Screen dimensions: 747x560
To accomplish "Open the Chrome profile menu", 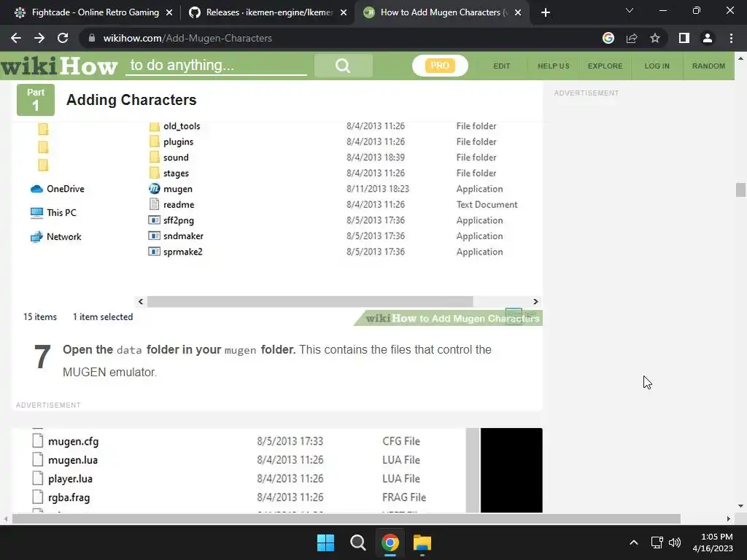I will (708, 38).
